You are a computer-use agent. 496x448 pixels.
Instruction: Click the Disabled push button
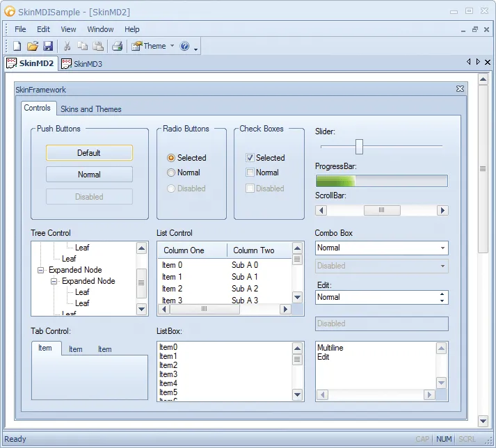click(89, 196)
